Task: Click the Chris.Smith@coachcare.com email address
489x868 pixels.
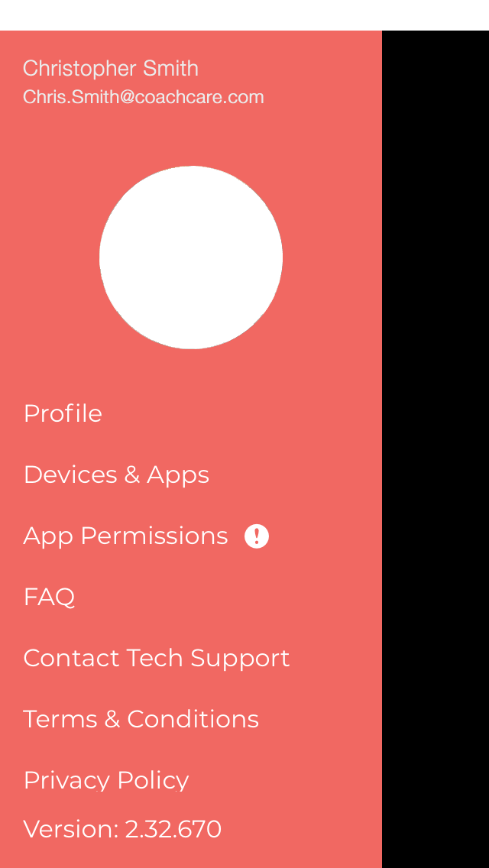Action: [144, 97]
